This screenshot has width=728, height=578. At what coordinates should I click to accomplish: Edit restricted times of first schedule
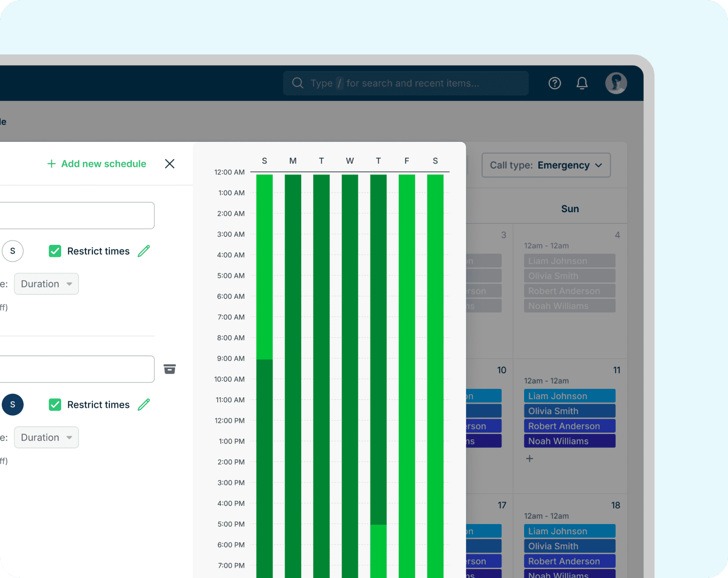(x=144, y=251)
